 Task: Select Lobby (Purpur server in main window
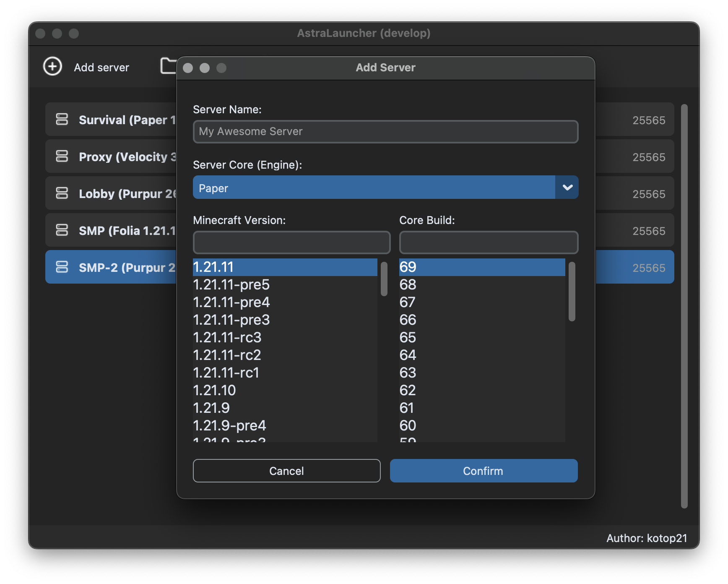111,193
